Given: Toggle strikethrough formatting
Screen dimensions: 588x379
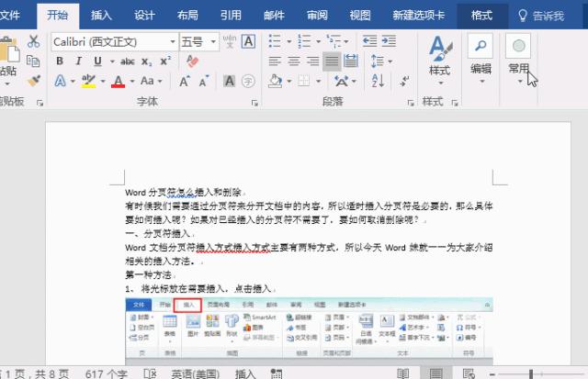Looking at the screenshot, I should (x=128, y=61).
